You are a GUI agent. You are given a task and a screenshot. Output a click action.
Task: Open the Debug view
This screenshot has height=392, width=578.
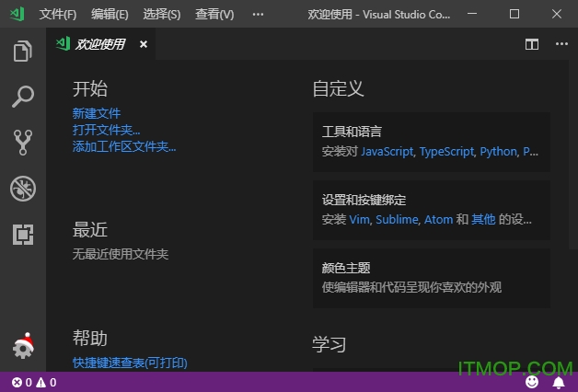click(x=23, y=189)
